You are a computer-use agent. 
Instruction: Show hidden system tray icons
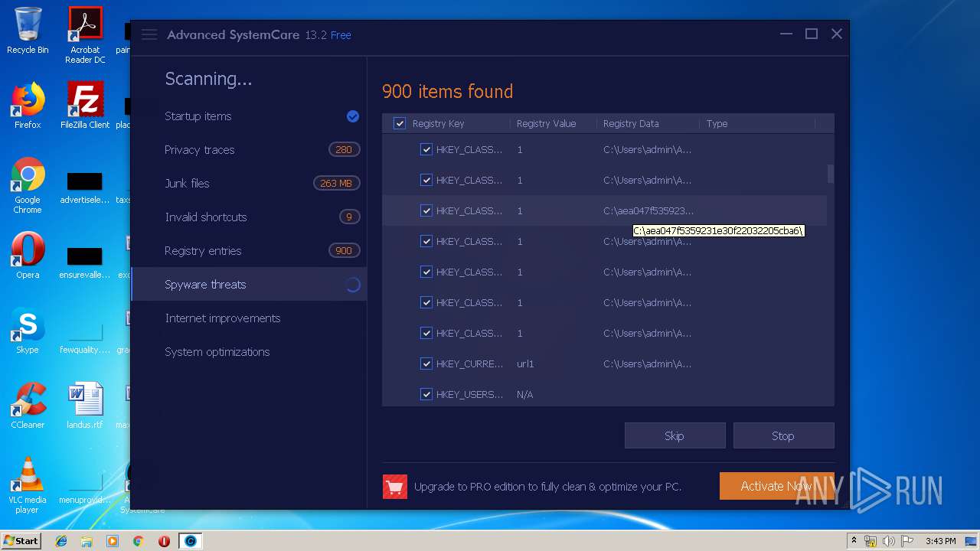[x=854, y=541]
